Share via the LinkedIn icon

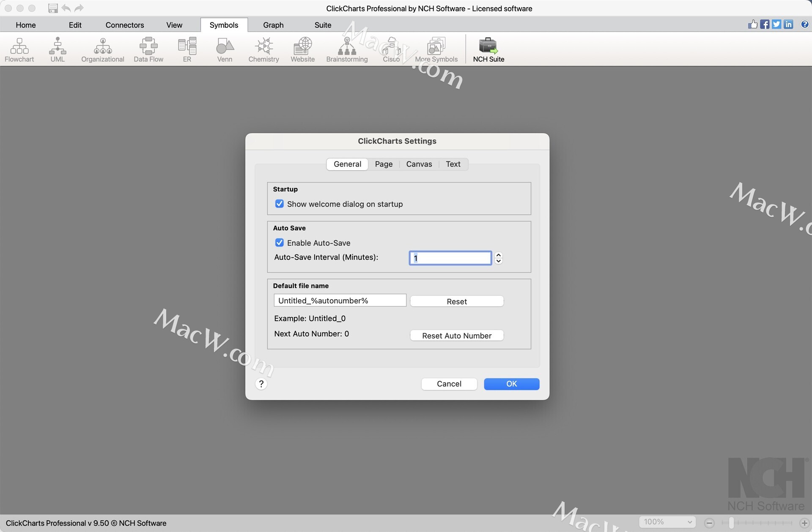pyautogui.click(x=788, y=24)
